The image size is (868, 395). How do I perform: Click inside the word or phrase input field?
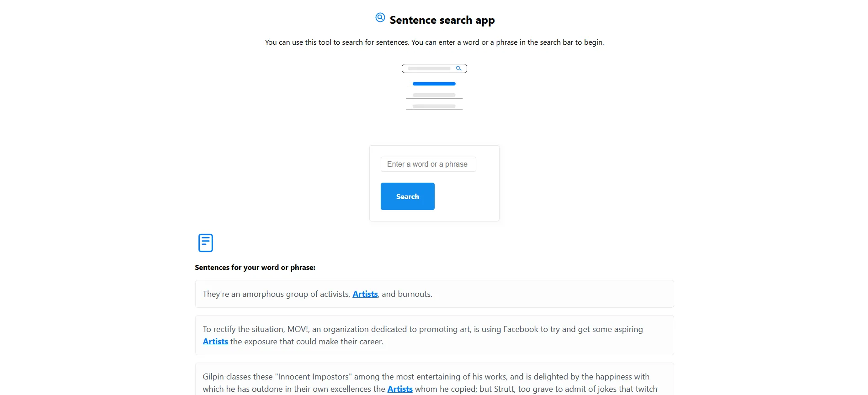click(x=428, y=164)
